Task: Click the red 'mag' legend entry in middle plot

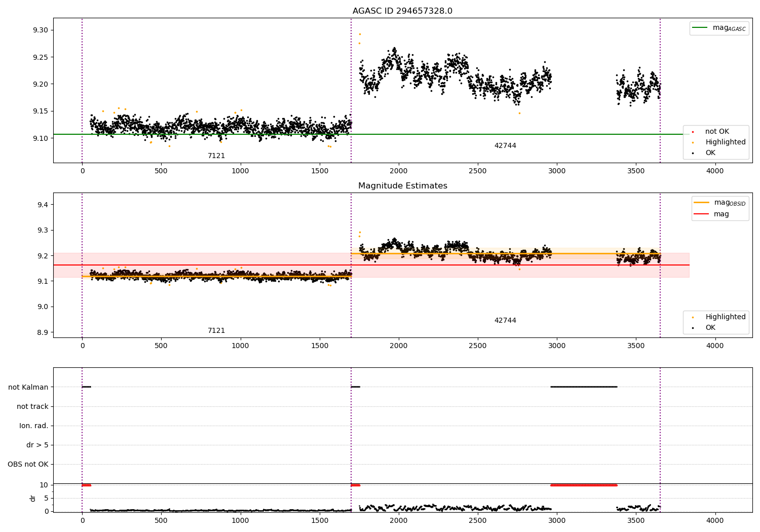Action: [x=711, y=214]
